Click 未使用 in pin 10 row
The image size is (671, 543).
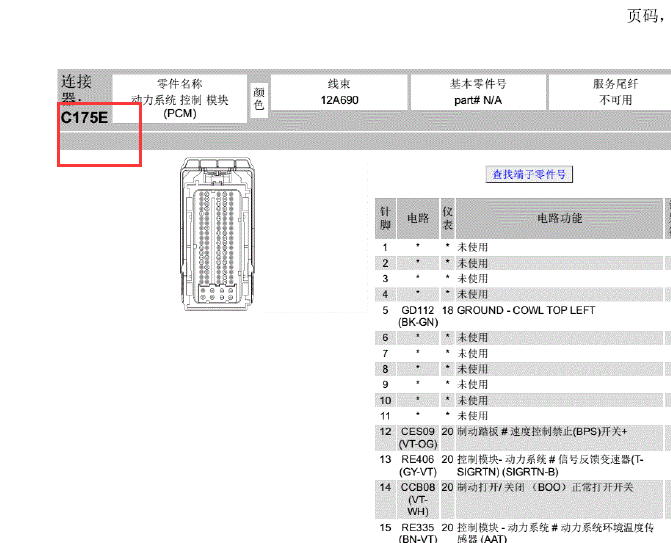(472, 401)
